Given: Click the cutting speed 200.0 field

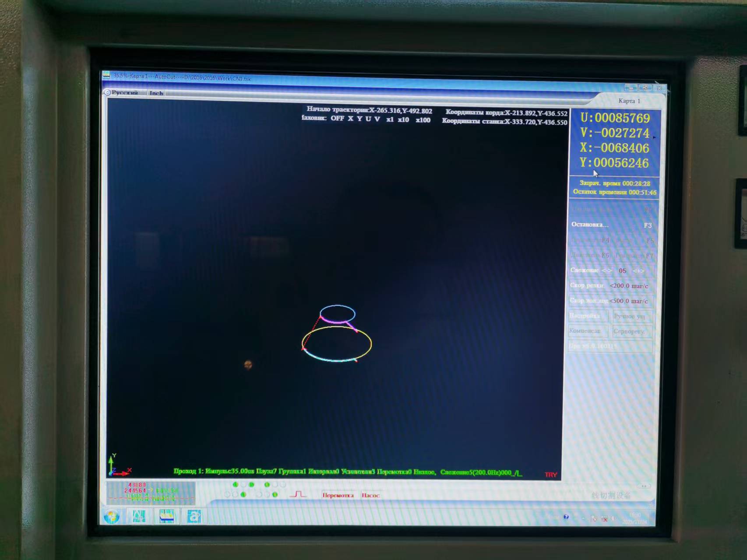Looking at the screenshot, I should [629, 286].
